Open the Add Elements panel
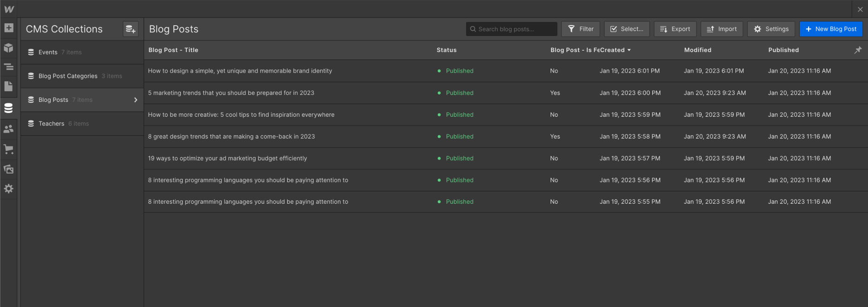868x307 pixels. [x=9, y=28]
